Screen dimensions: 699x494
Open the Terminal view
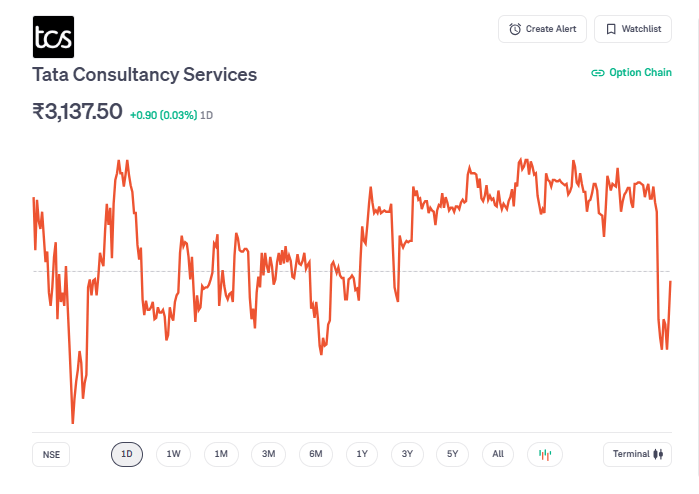(637, 454)
